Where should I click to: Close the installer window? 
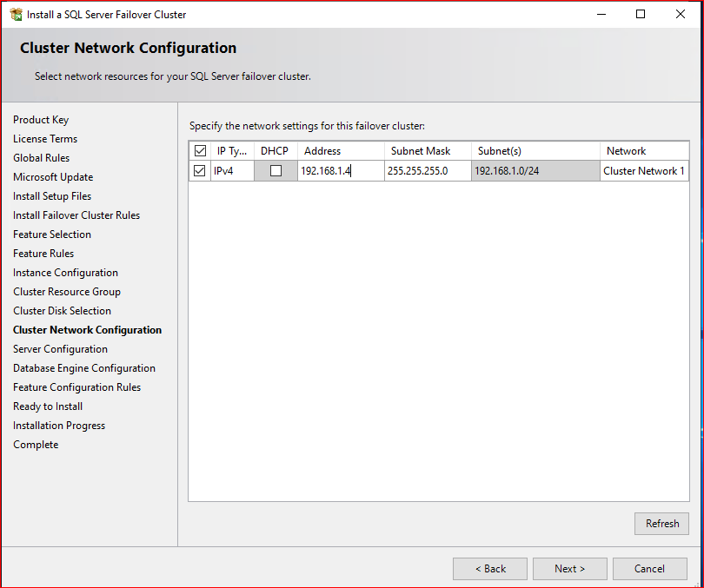tap(681, 15)
